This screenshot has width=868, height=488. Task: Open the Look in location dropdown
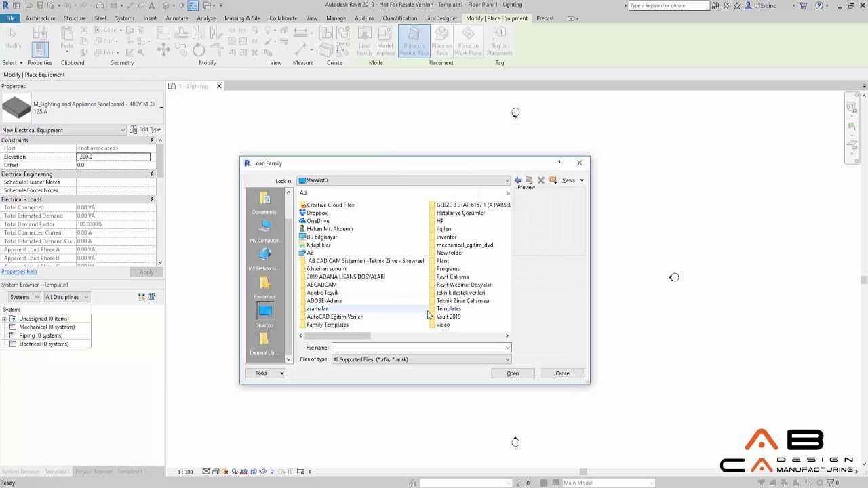tap(507, 181)
